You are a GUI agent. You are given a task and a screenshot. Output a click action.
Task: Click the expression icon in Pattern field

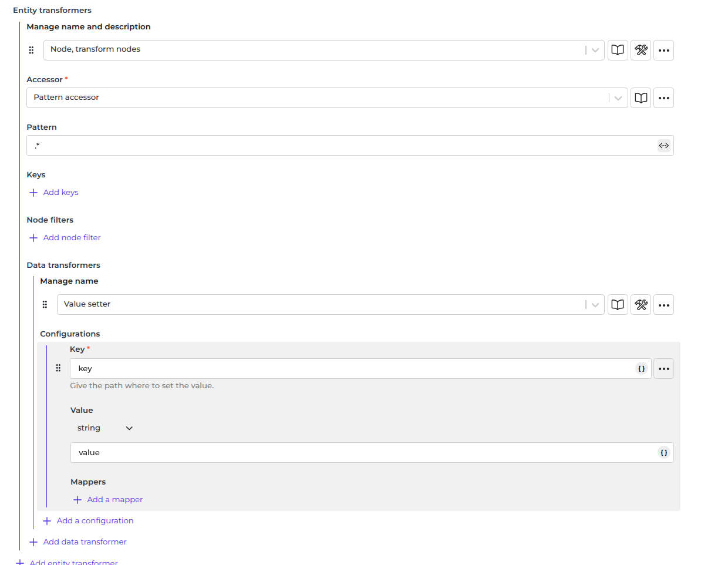[x=663, y=146]
